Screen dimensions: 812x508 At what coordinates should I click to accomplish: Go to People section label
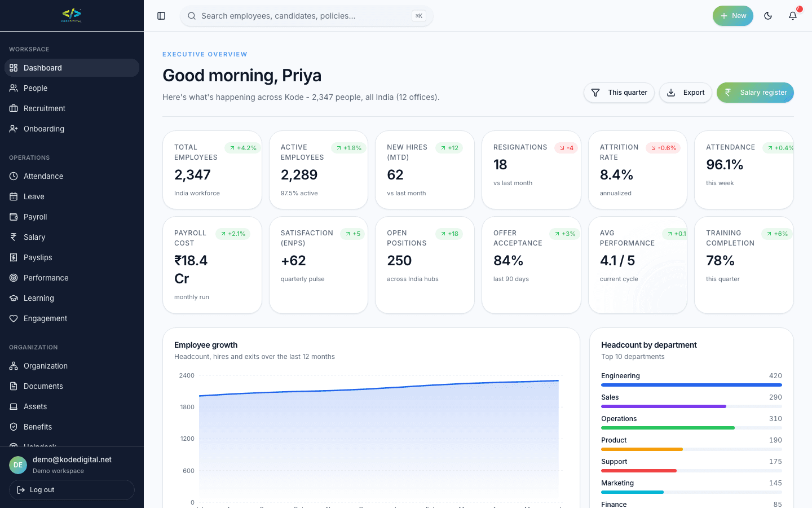coord(36,88)
